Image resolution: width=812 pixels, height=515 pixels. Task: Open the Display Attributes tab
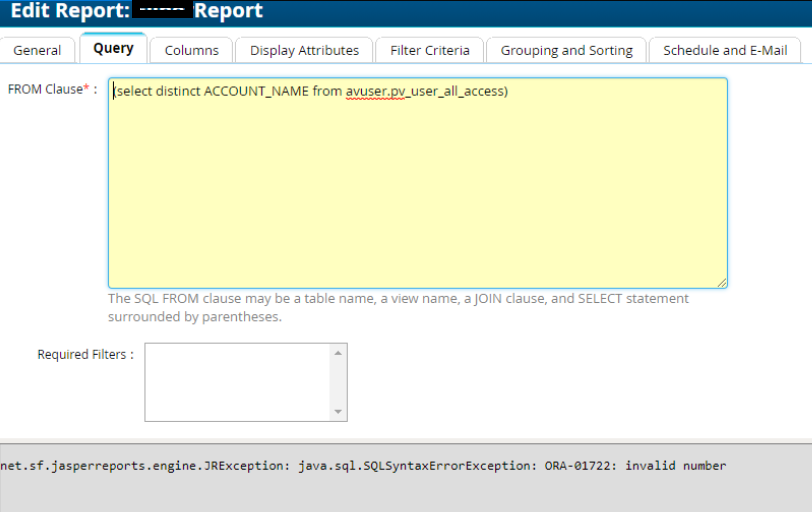304,50
